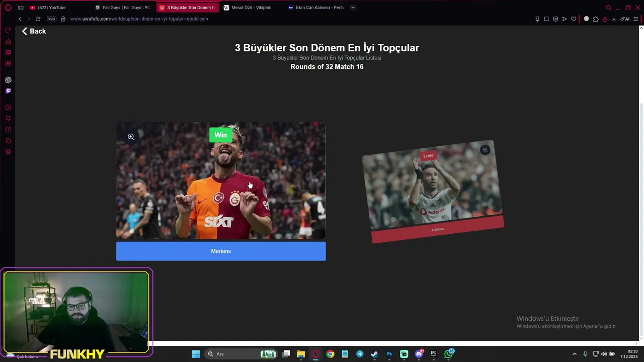Select the 3 Büyükler Son Dönem tab
Screen dimensions: 644x362
click(188, 8)
